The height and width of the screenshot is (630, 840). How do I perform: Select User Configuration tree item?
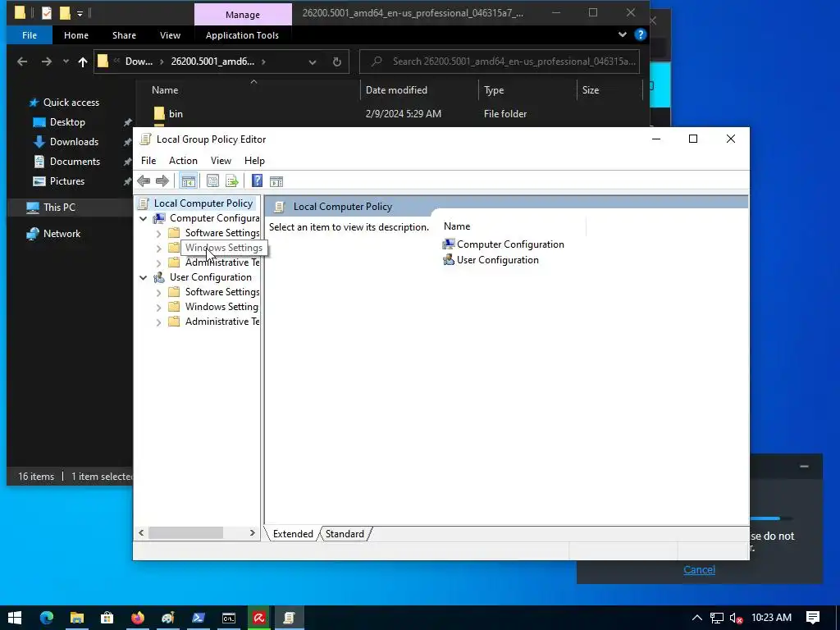point(211,277)
